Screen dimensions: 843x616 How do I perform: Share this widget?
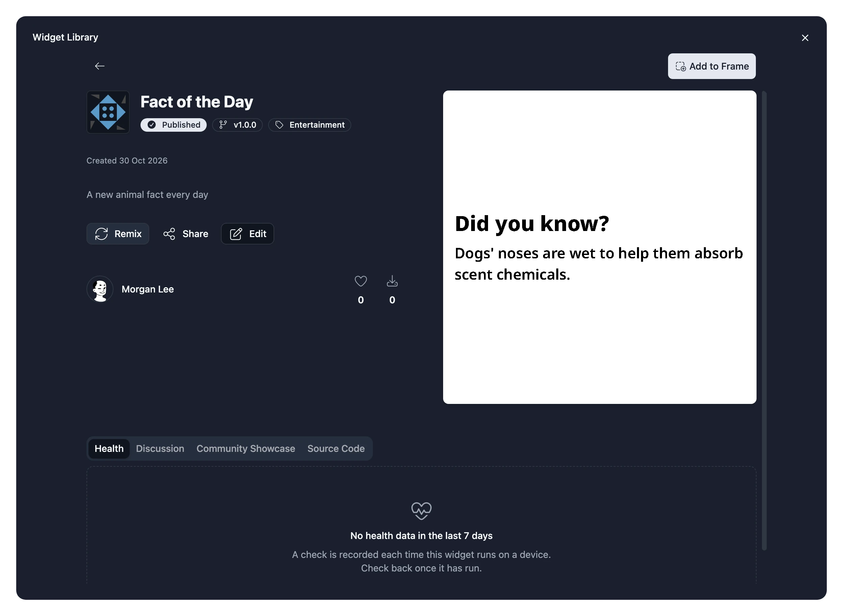tap(185, 234)
